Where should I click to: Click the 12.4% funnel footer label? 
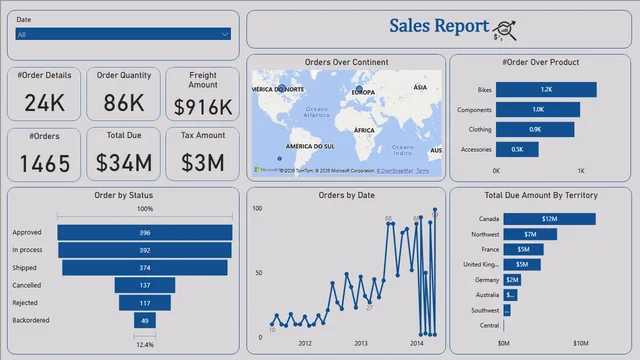145,345
